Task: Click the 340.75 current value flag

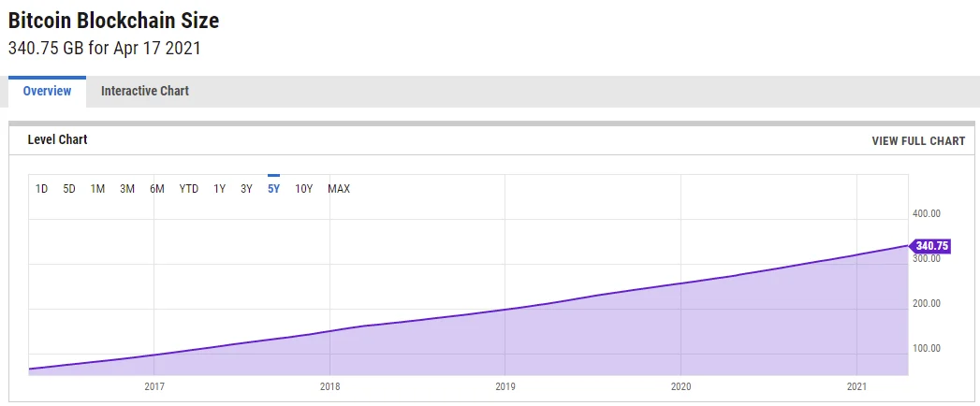Action: click(930, 246)
